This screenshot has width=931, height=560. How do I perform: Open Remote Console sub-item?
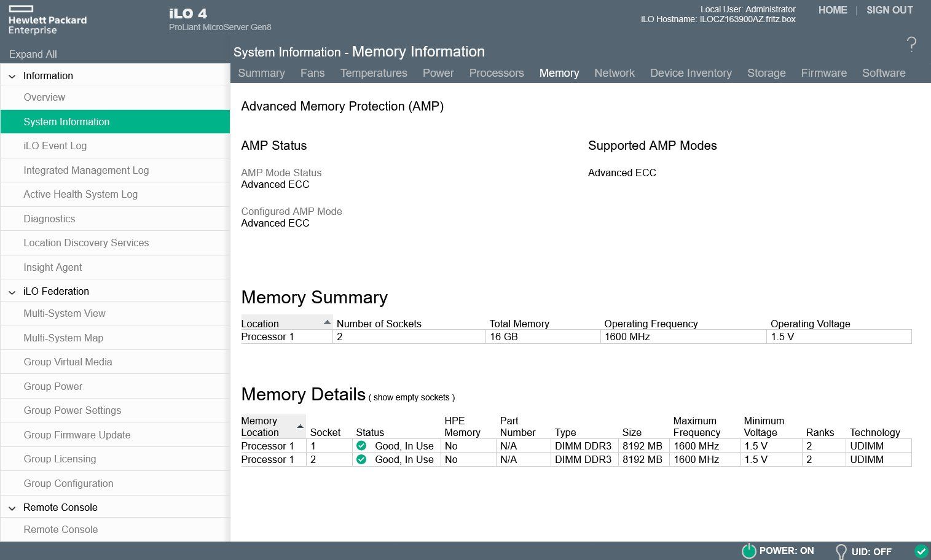[115, 529]
